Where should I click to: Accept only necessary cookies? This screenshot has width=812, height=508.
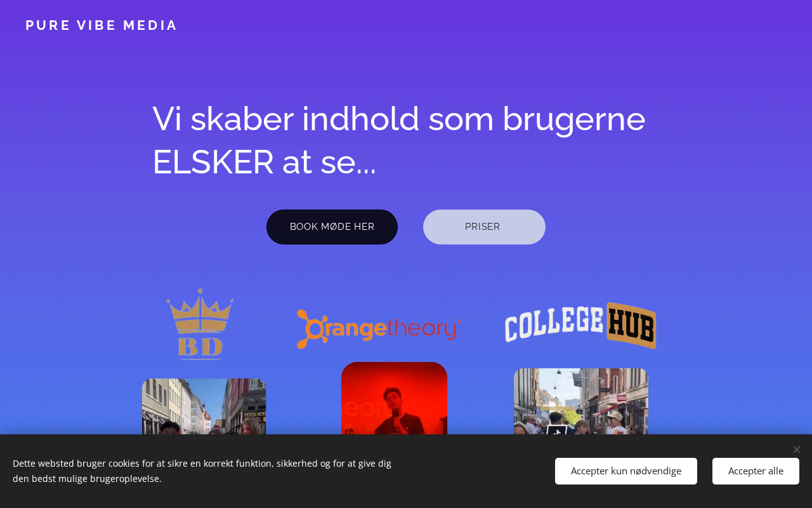626,471
